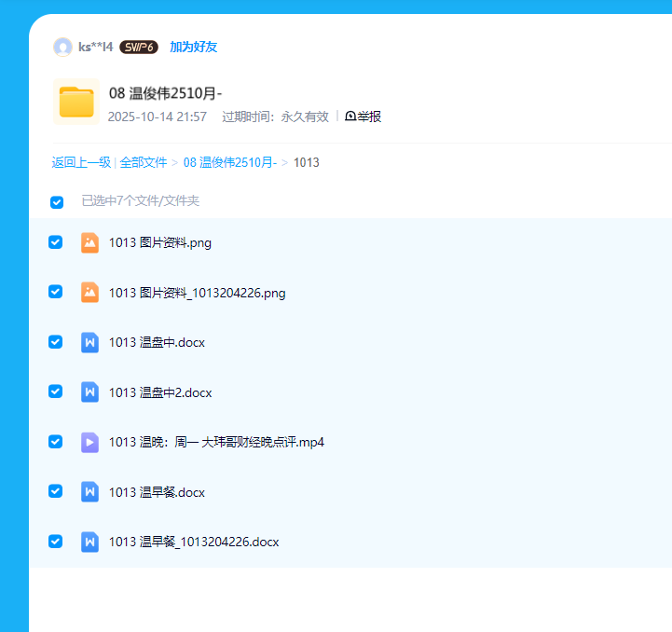Click the SVIP6 membership badge

(139, 47)
